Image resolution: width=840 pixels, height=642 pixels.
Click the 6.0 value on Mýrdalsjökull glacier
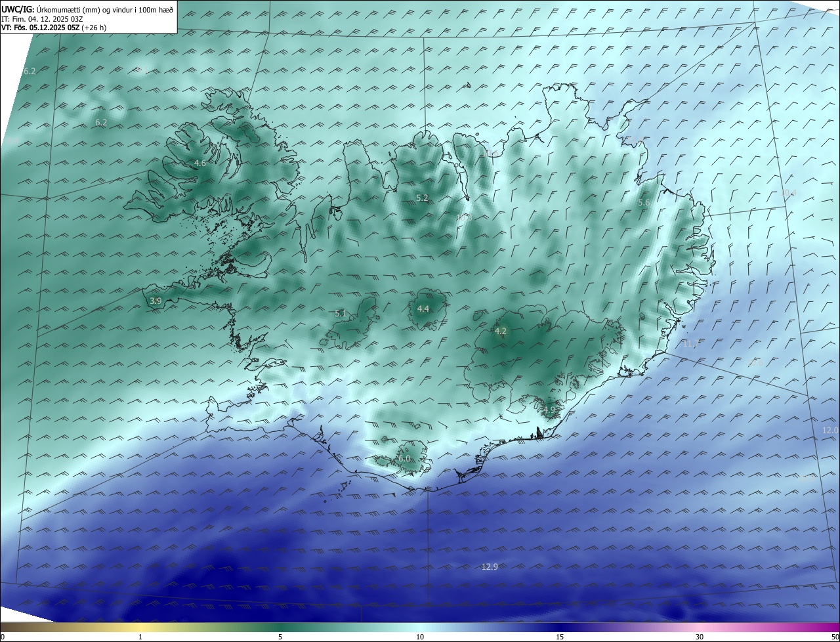coord(404,459)
